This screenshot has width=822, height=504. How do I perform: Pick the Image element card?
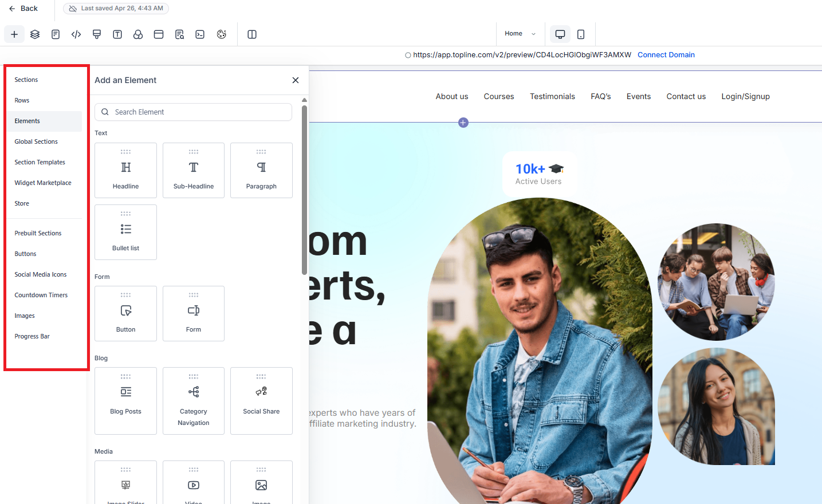(x=261, y=482)
